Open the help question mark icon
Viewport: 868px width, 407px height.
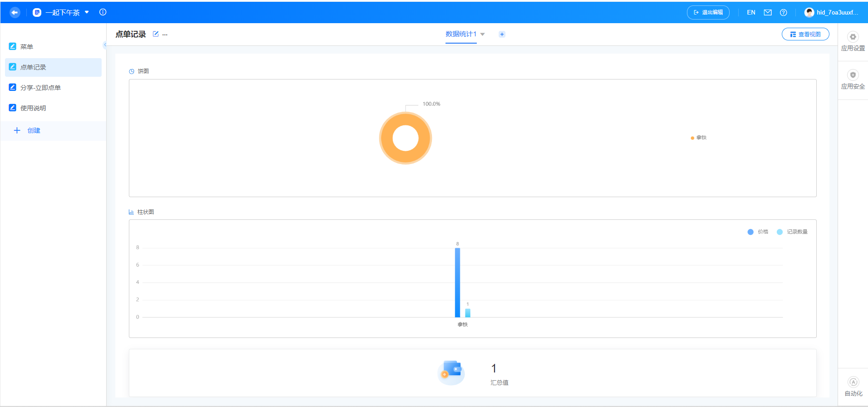click(783, 12)
